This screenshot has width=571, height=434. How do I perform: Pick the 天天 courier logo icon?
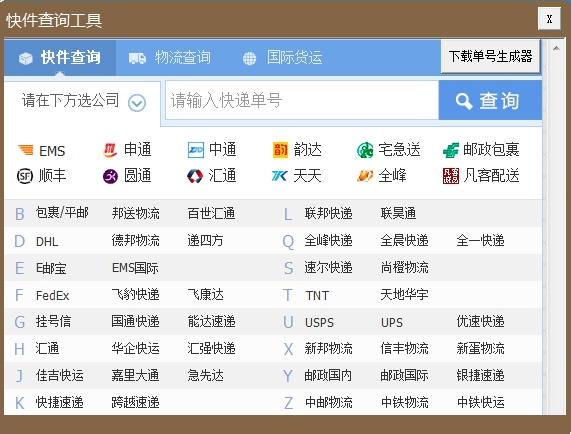pos(280,176)
